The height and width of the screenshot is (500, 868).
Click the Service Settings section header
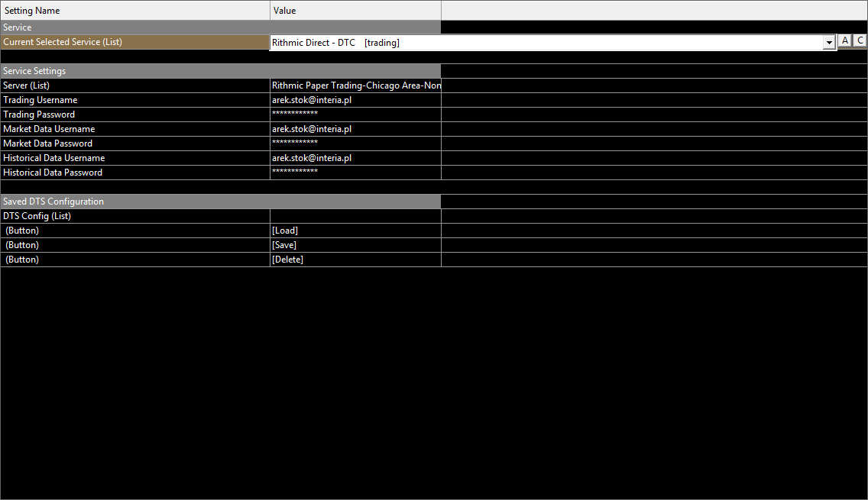click(x=220, y=71)
